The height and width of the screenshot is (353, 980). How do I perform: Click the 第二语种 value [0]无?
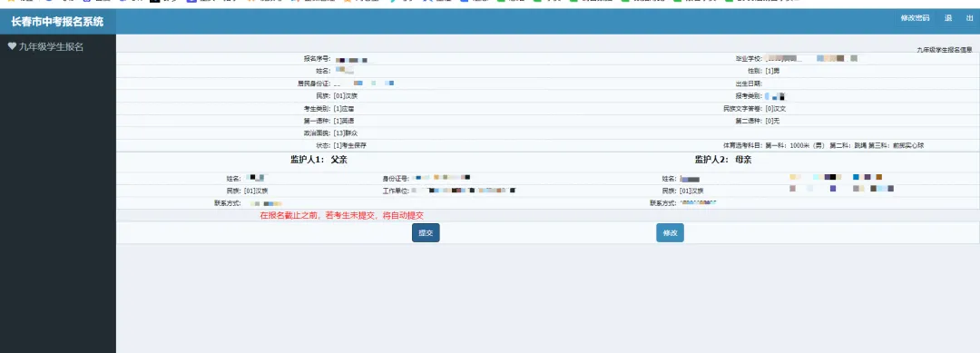pyautogui.click(x=772, y=121)
